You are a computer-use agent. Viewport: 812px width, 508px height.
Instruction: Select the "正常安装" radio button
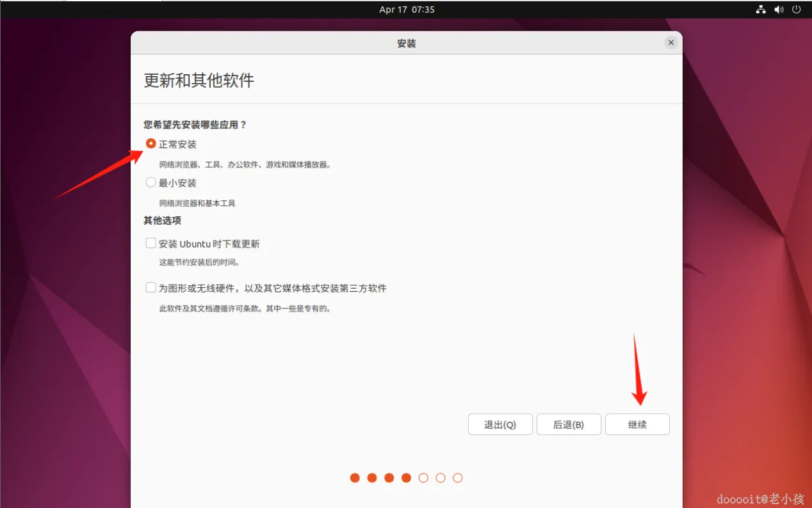tap(151, 143)
